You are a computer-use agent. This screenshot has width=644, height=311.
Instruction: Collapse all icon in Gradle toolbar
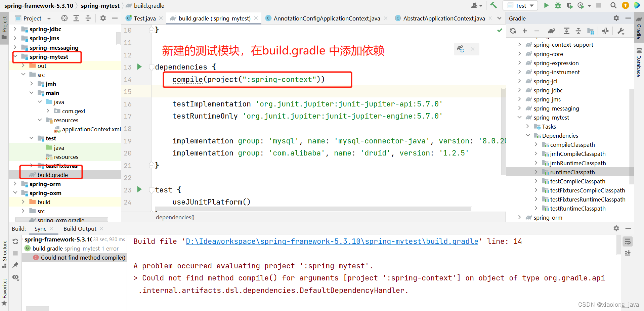tap(578, 31)
